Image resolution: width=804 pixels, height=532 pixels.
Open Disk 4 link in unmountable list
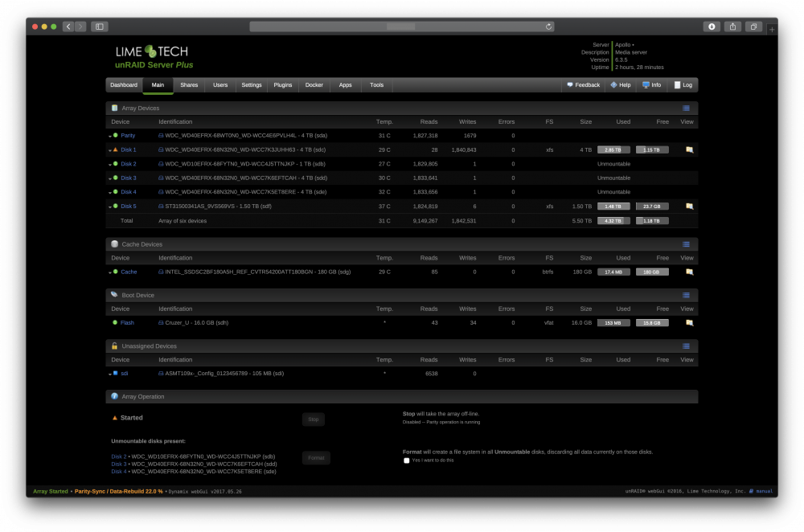[118, 472]
